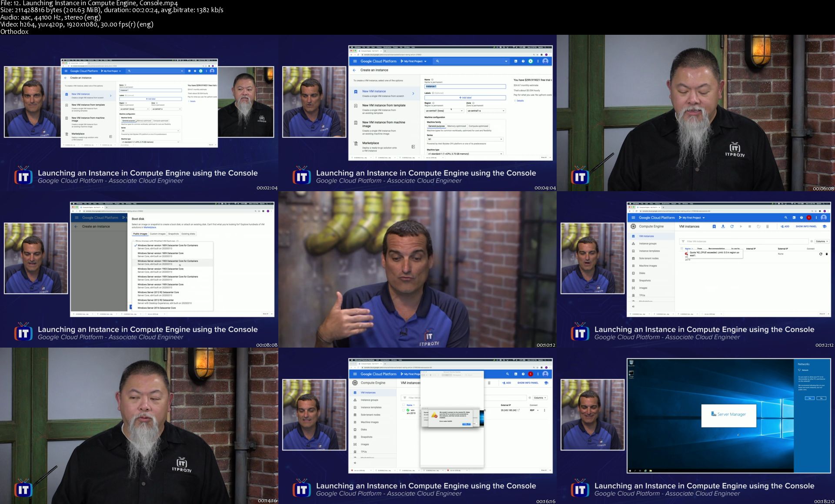The image size is (835, 504).
Task: In 00:12:12 frame, tick the select-all header checkbox
Action: pyautogui.click(x=681, y=249)
